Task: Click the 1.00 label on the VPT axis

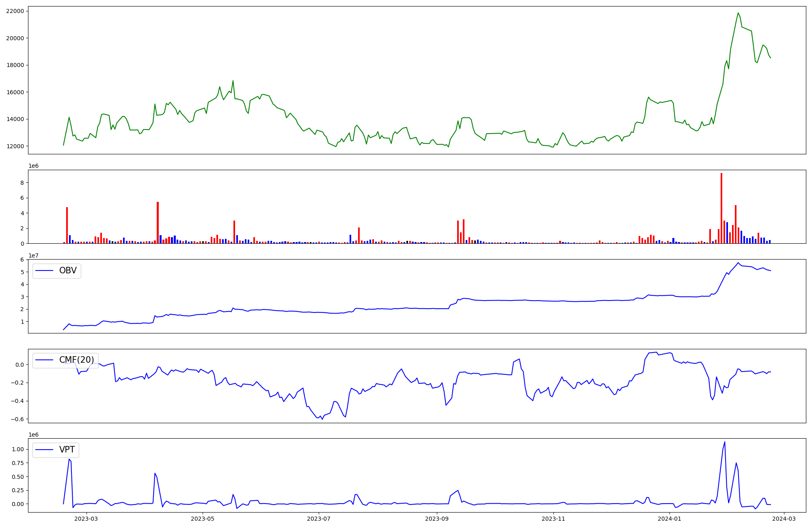Action: pyautogui.click(x=17, y=449)
